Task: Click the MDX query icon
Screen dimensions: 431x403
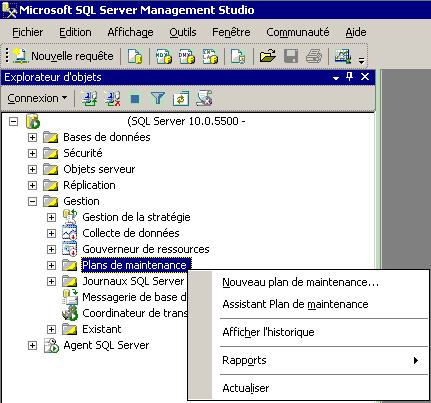Action: [164, 56]
